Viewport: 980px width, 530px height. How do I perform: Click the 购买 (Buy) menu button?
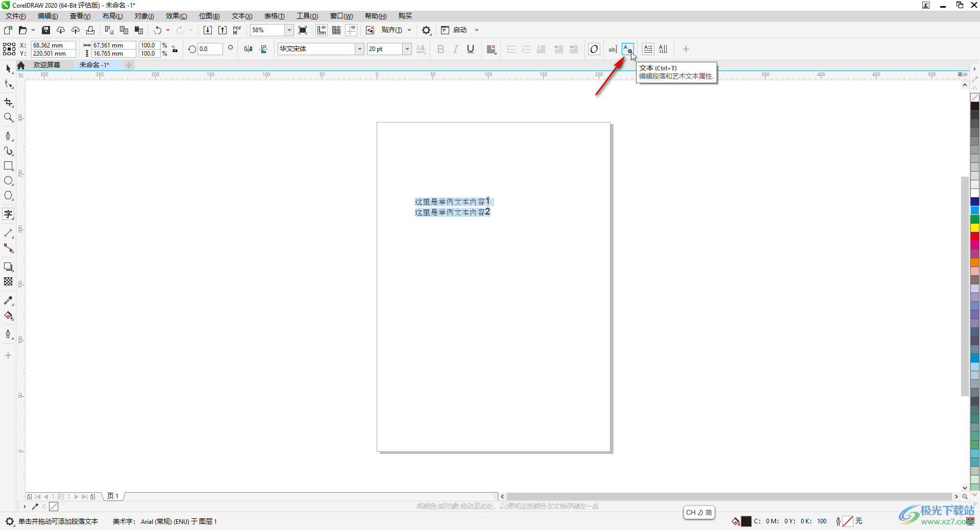(405, 16)
